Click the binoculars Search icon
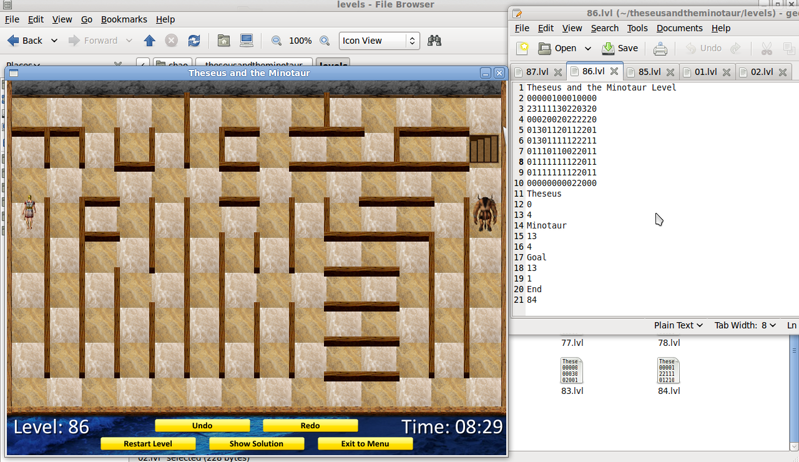This screenshot has height=462, width=799. [434, 41]
